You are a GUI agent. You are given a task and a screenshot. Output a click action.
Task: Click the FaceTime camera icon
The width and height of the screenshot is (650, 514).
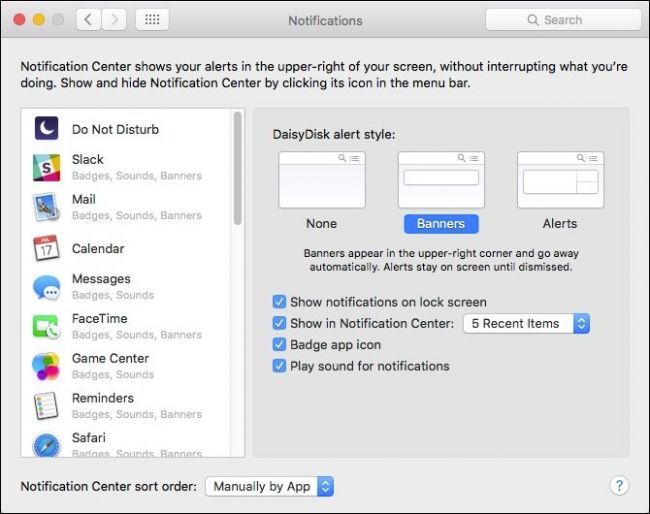(x=46, y=326)
